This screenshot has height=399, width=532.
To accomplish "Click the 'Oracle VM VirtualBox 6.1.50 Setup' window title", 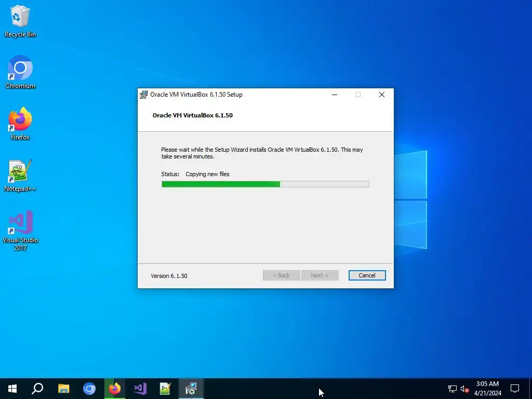I will pyautogui.click(x=196, y=95).
